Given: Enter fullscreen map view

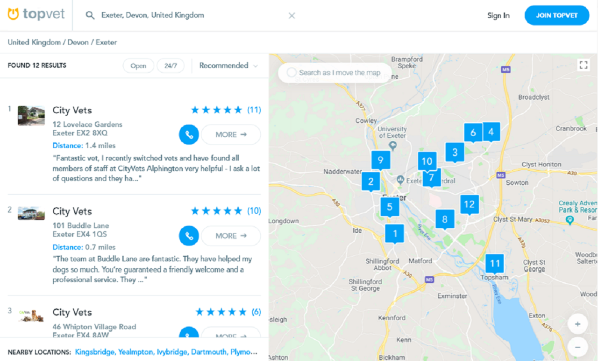Looking at the screenshot, I should (584, 65).
